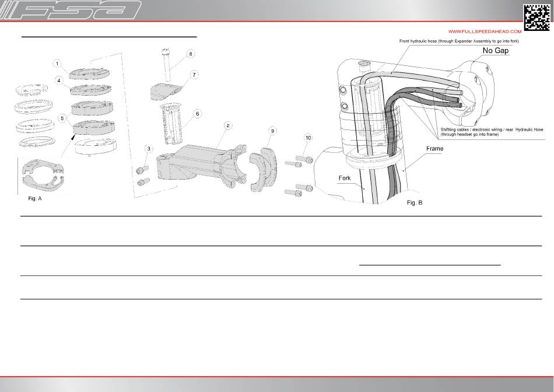Select callout number 1 in Fig. A
This screenshot has width=554, height=392.
coord(57,64)
